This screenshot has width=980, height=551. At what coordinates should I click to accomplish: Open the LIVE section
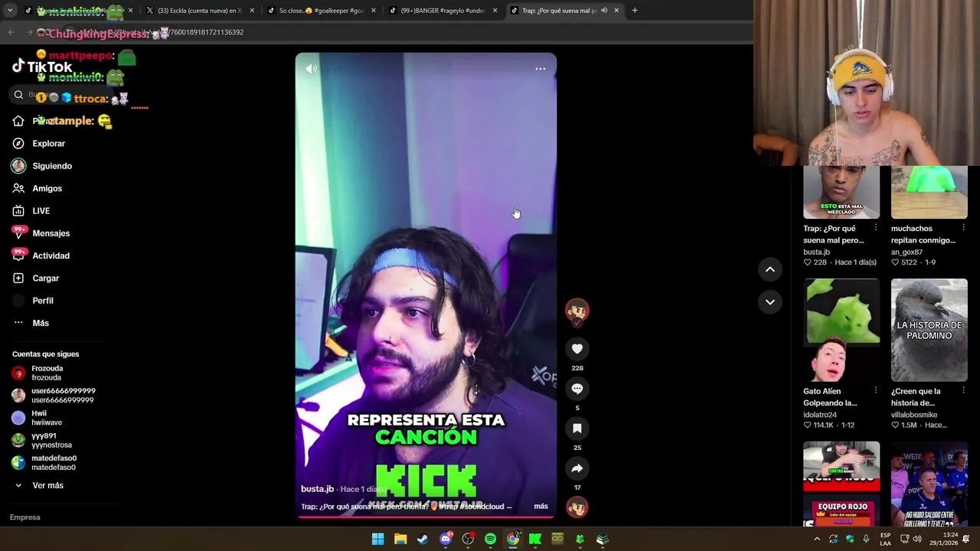[31, 210]
